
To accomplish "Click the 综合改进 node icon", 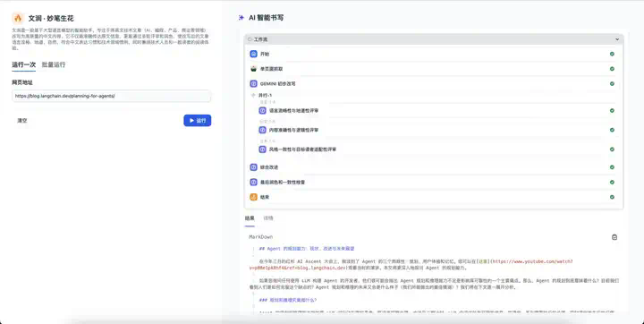I will pos(253,167).
